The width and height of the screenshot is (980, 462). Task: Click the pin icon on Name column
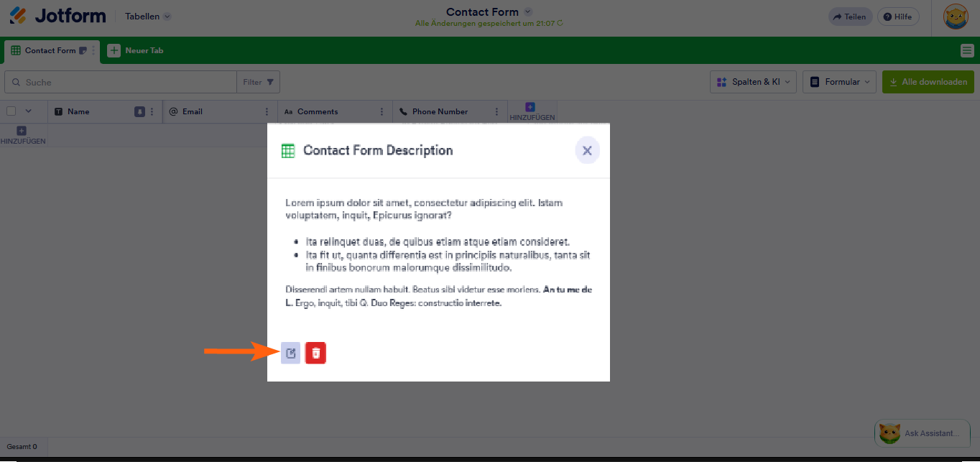point(140,111)
